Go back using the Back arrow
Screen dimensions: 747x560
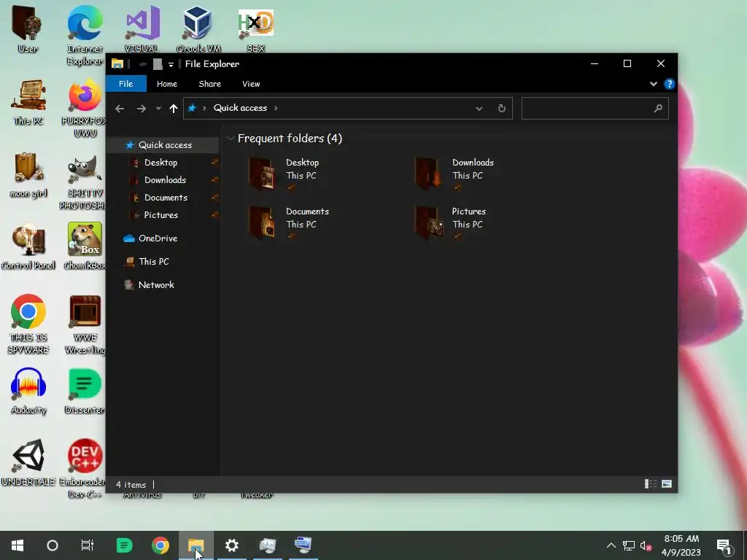[120, 109]
